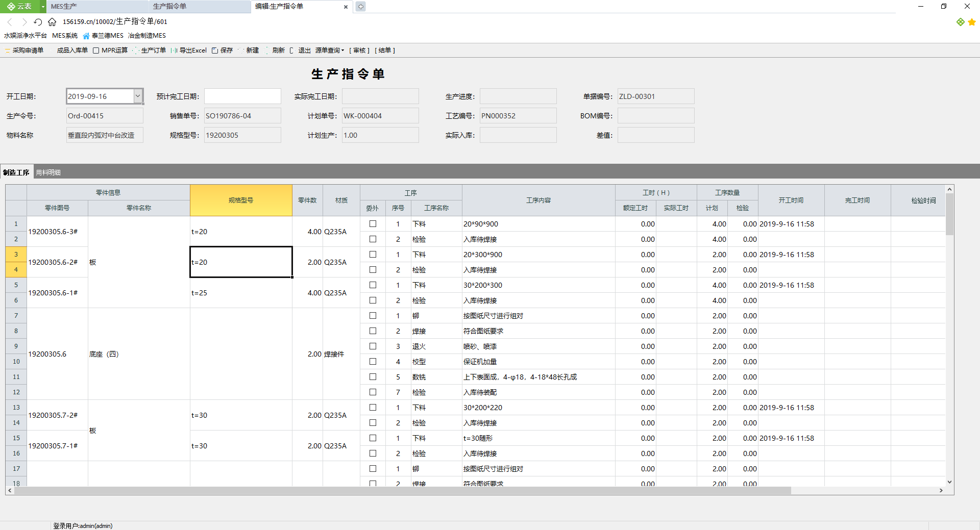The height and width of the screenshot is (530, 980).
Task: Click the [审核] button
Action: pyautogui.click(x=359, y=51)
